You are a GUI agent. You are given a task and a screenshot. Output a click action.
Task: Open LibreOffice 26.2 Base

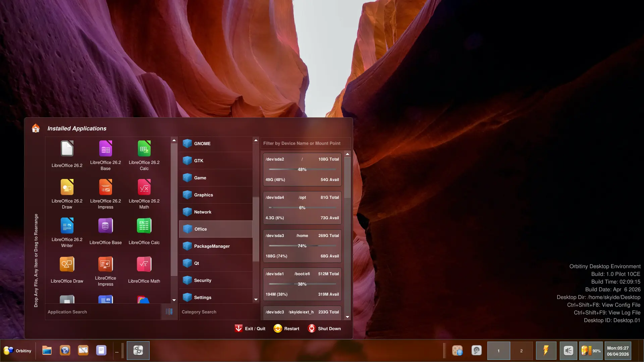tap(105, 149)
